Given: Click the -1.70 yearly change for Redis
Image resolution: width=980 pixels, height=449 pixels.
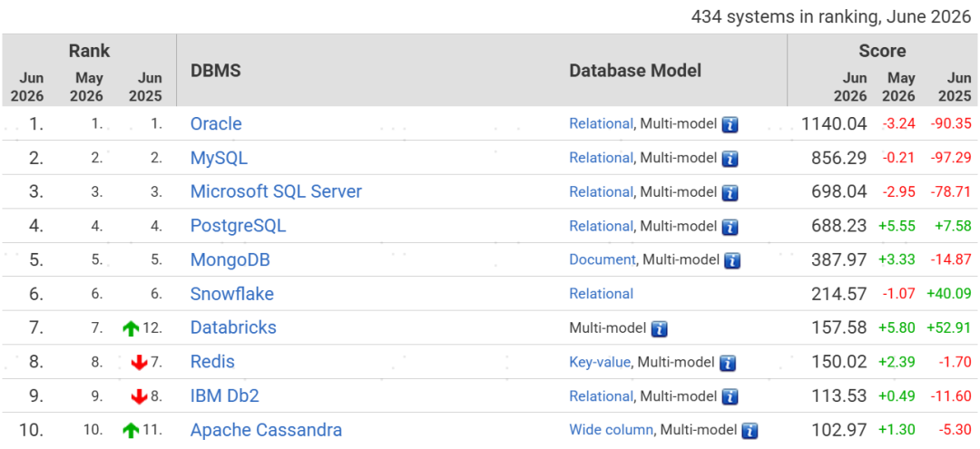Looking at the screenshot, I should (955, 362).
